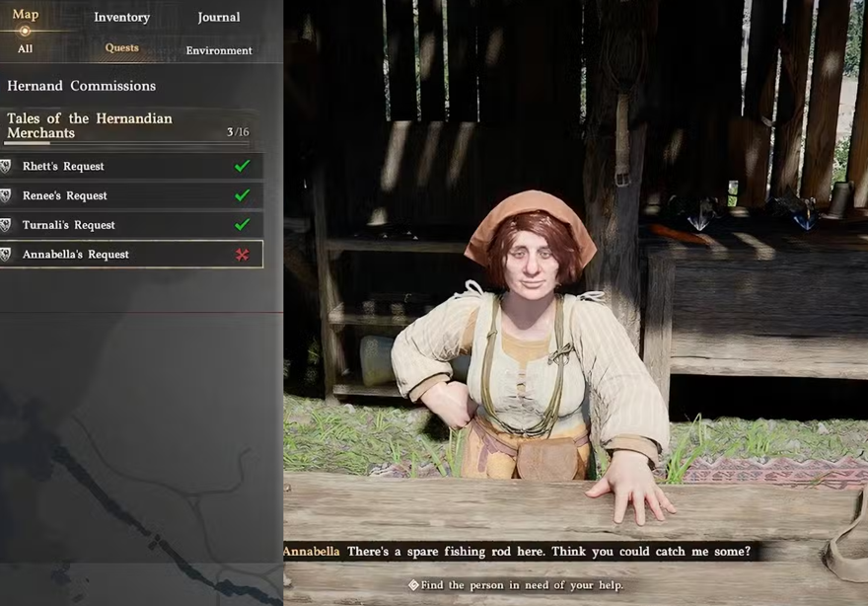Switch to the Journal tab

(x=218, y=17)
